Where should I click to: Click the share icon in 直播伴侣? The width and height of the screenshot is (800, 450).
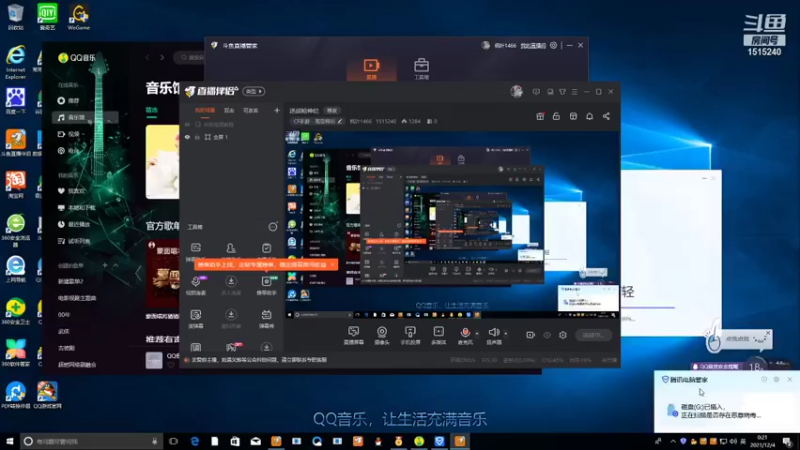(606, 116)
